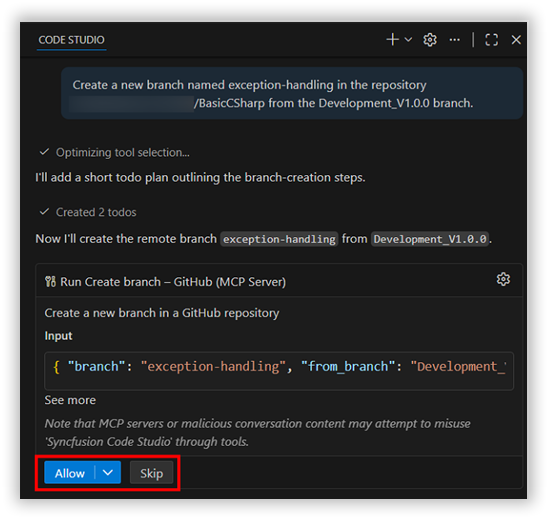Open tool configuration gear in Create branch card
The image size is (549, 519).
503,279
